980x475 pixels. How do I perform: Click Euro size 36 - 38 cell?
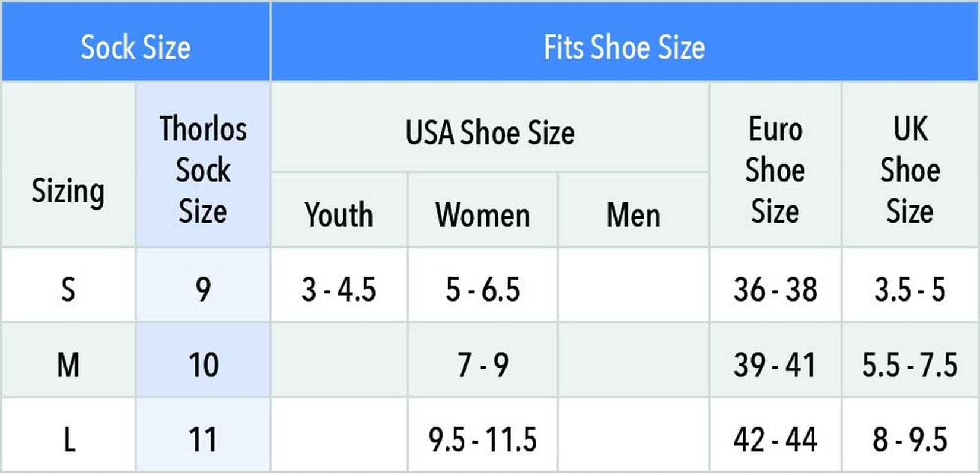tap(775, 290)
